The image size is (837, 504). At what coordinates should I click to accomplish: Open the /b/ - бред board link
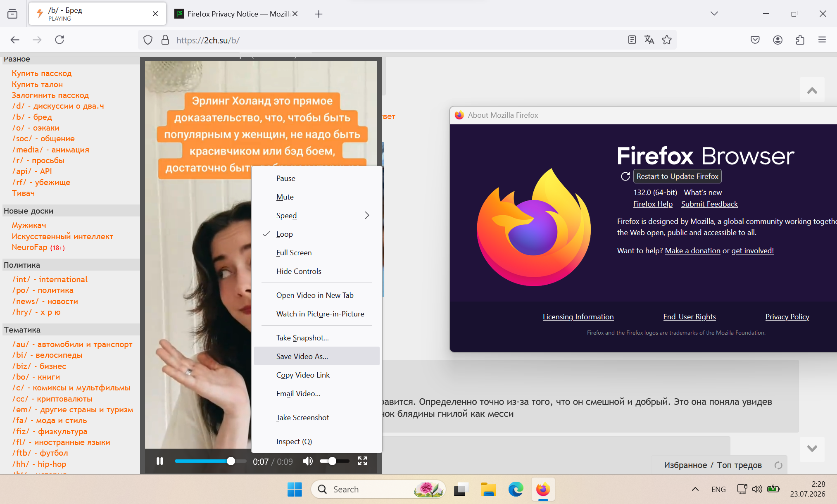[32, 117]
